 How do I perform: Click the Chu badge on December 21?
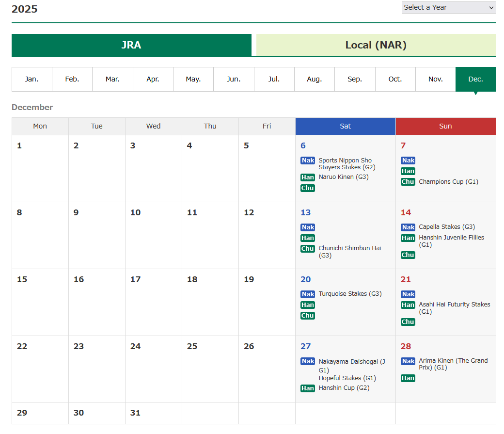pyautogui.click(x=408, y=322)
